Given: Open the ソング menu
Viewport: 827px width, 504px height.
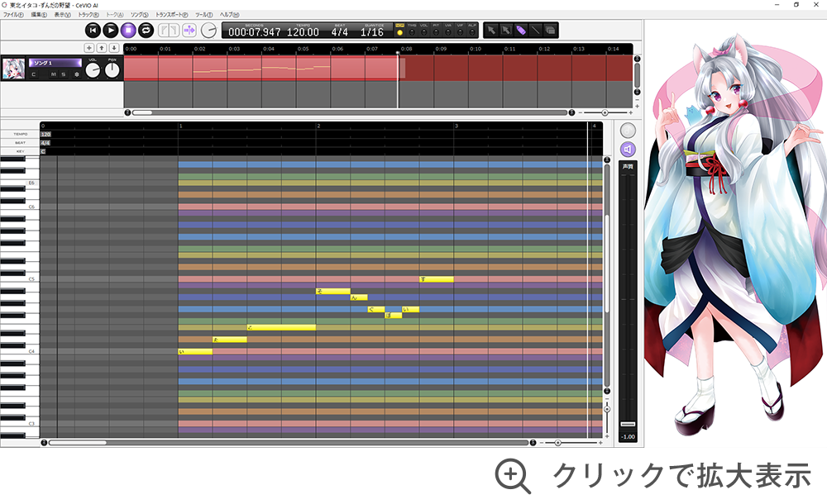Looking at the screenshot, I should 139,15.
